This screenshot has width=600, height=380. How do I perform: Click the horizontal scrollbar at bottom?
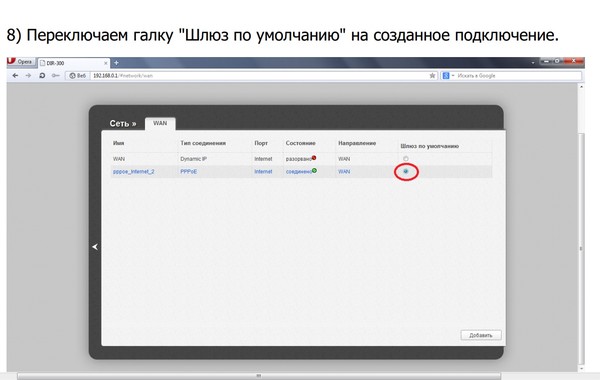[x=259, y=376]
